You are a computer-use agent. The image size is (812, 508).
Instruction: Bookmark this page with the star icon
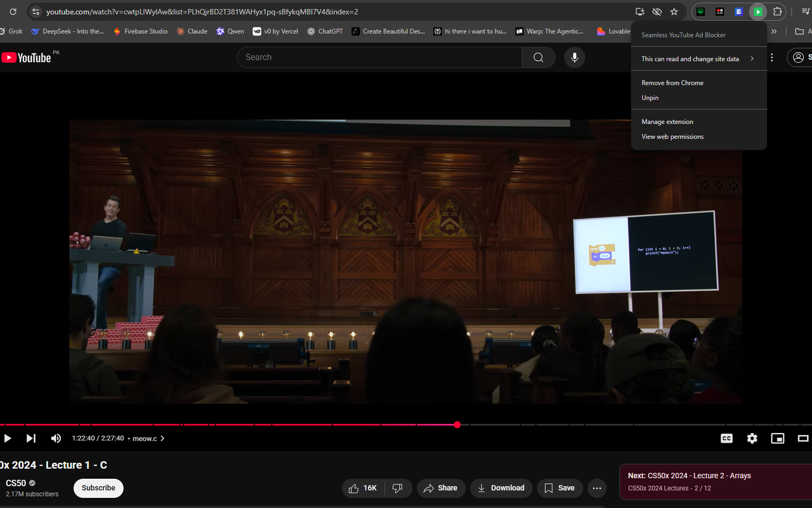pyautogui.click(x=674, y=11)
